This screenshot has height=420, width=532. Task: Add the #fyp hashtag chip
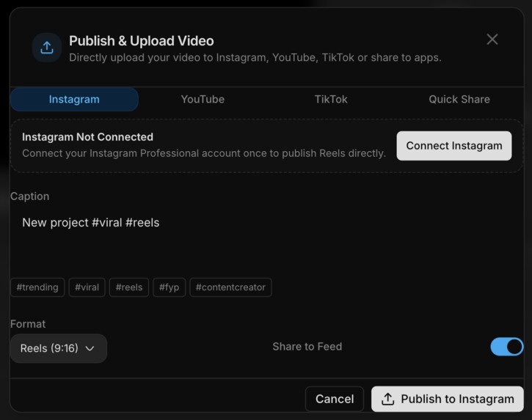click(169, 287)
